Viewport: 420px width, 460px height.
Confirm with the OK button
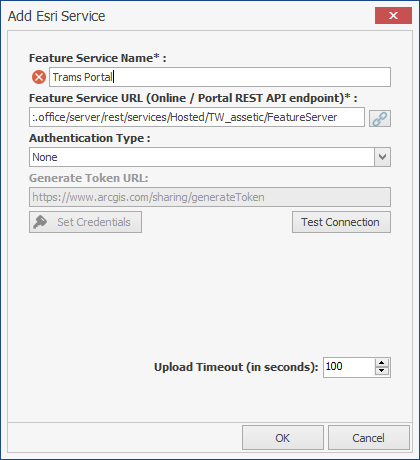tap(283, 438)
